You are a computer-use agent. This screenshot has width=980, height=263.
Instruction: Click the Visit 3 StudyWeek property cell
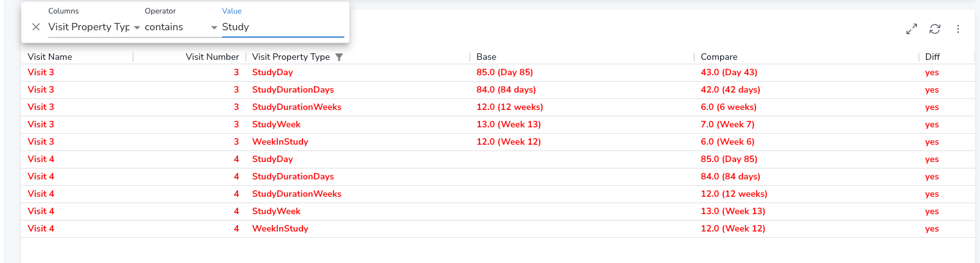pyautogui.click(x=276, y=124)
